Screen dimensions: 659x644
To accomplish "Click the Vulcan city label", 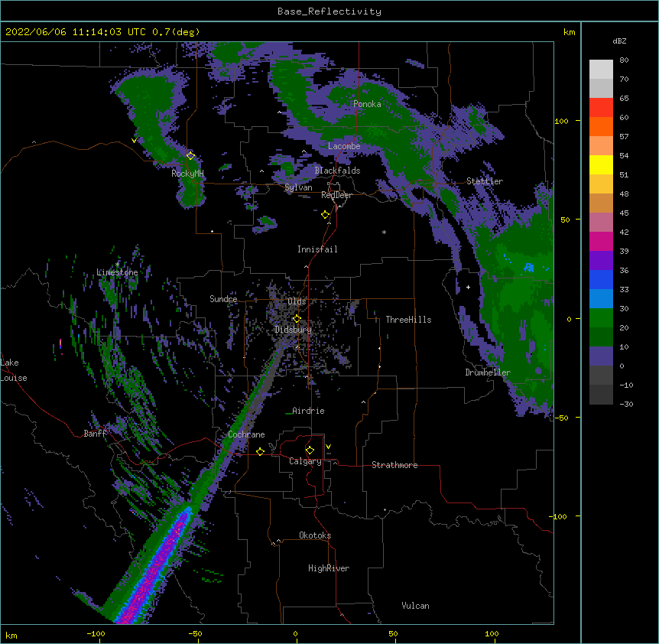I will [415, 606].
